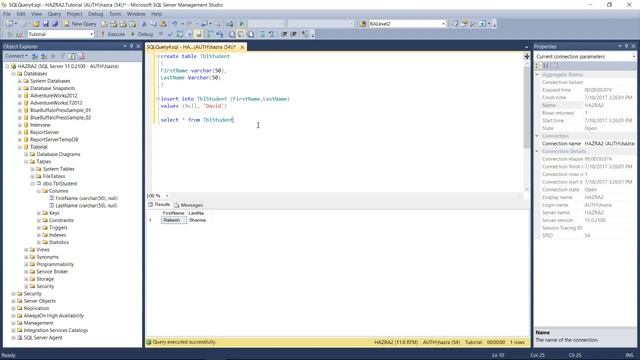This screenshot has height=360, width=640.
Task: Switch to the Messages tab
Action: point(189,205)
